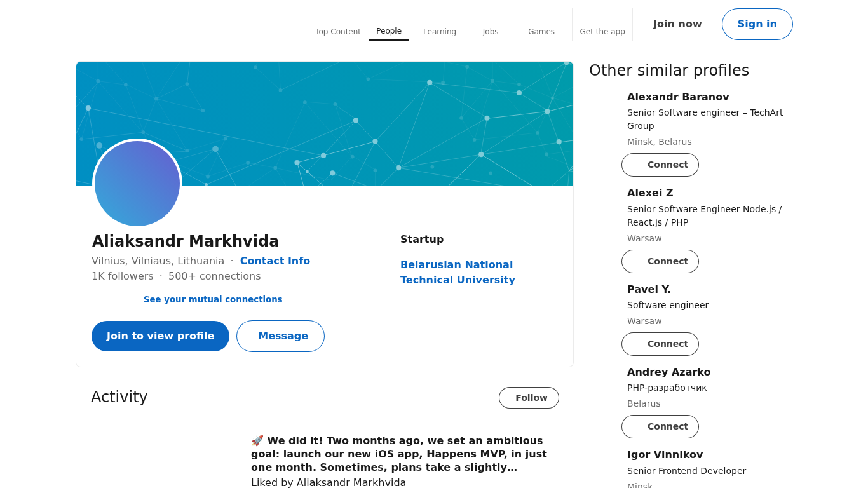
Task: Go to the Learning section
Action: (x=440, y=32)
